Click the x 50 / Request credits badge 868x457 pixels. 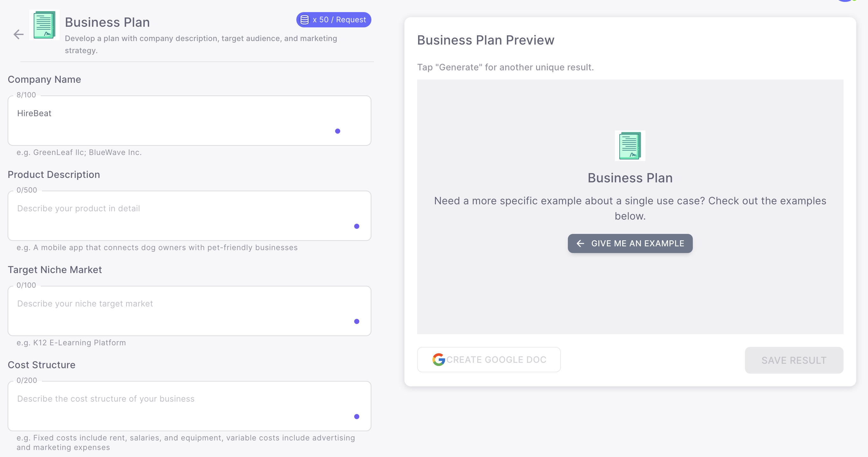334,20
